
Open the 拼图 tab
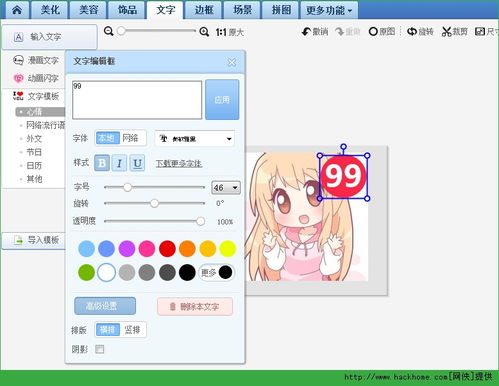pyautogui.click(x=281, y=10)
